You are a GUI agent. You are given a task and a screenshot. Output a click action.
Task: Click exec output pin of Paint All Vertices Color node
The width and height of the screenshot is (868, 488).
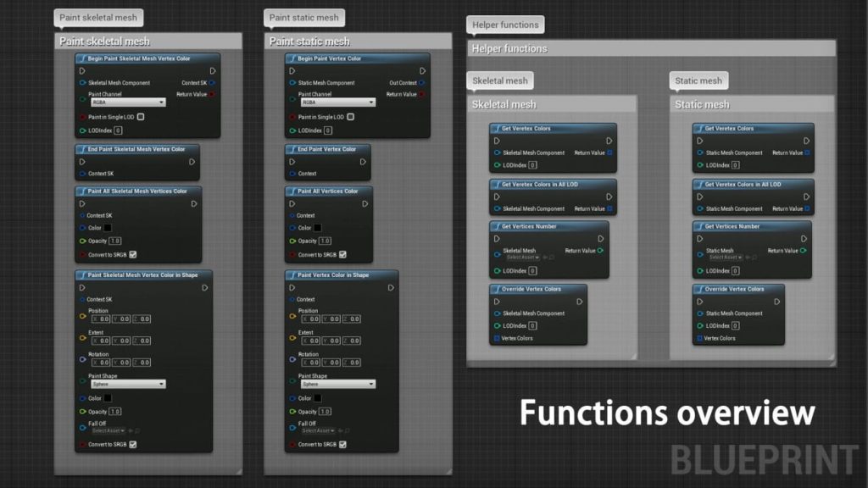364,204
